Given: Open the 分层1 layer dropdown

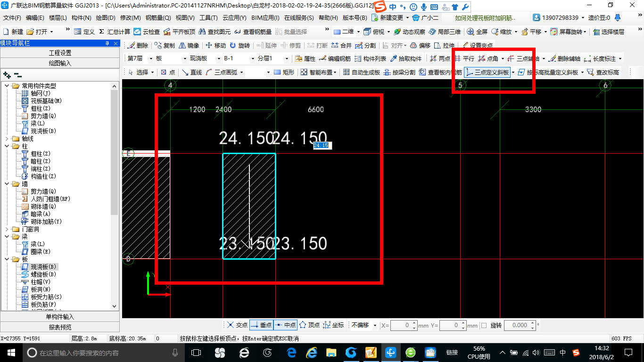Looking at the screenshot, I should [286, 59].
